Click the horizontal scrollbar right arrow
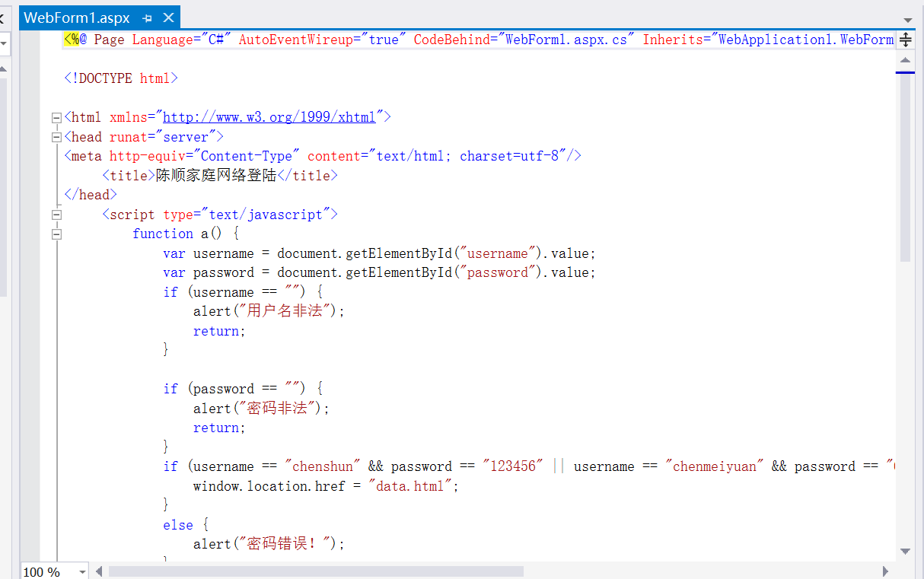924x579 pixels. [x=886, y=571]
